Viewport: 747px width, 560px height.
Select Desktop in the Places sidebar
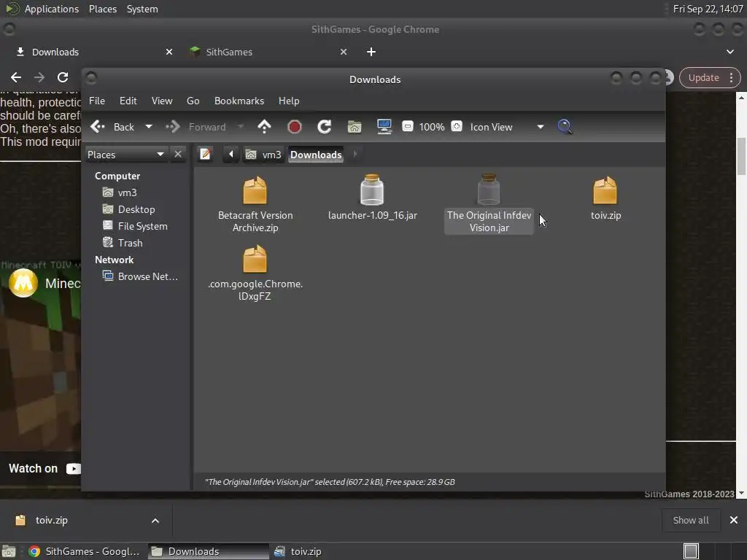(128, 209)
